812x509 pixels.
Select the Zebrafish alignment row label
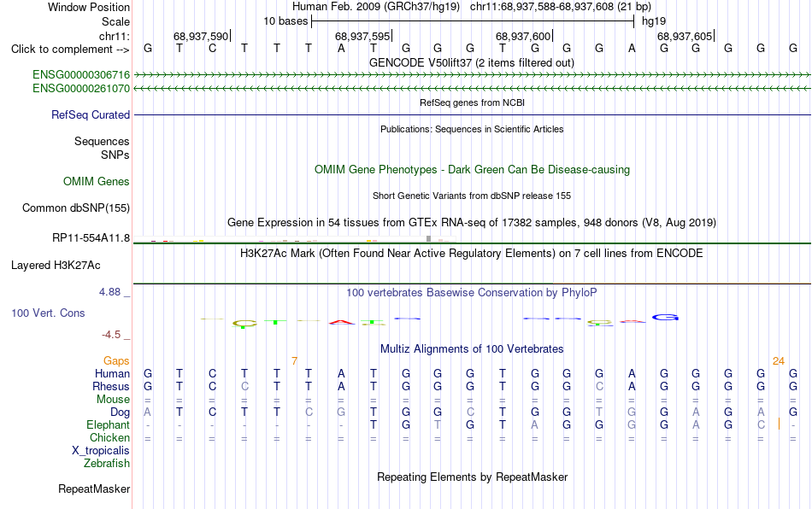107,464
